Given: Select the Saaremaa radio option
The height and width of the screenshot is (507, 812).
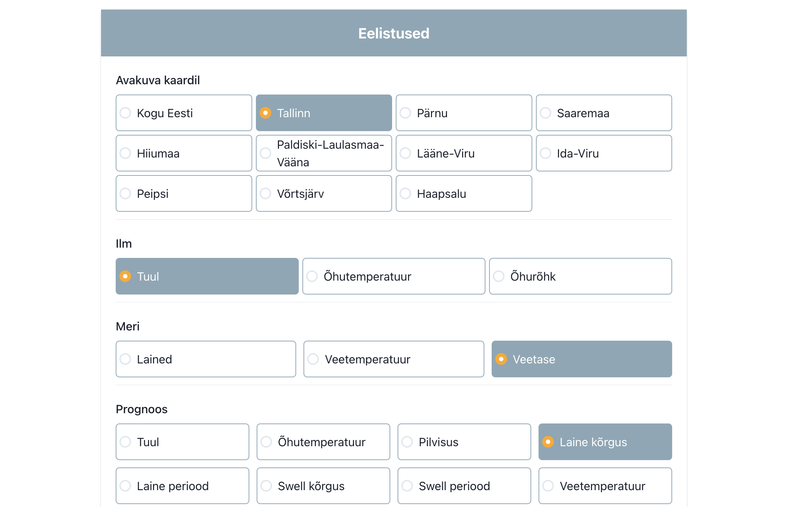Looking at the screenshot, I should click(603, 113).
